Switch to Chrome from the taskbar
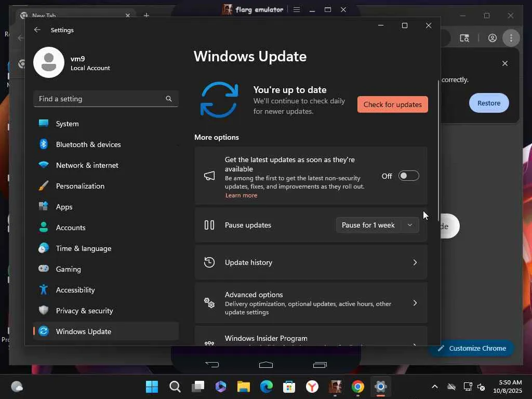Screen dimensions: 532x399 pyautogui.click(x=357, y=387)
